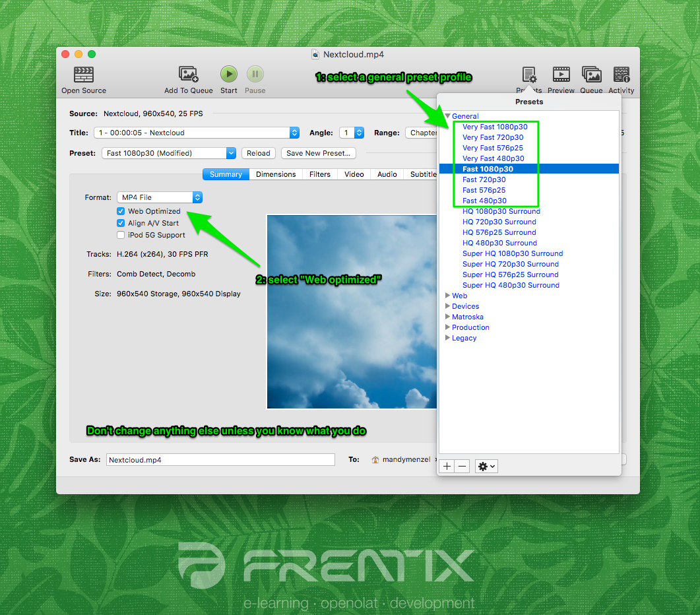
Task: Uncheck the Web Optimized checkbox
Action: (121, 211)
